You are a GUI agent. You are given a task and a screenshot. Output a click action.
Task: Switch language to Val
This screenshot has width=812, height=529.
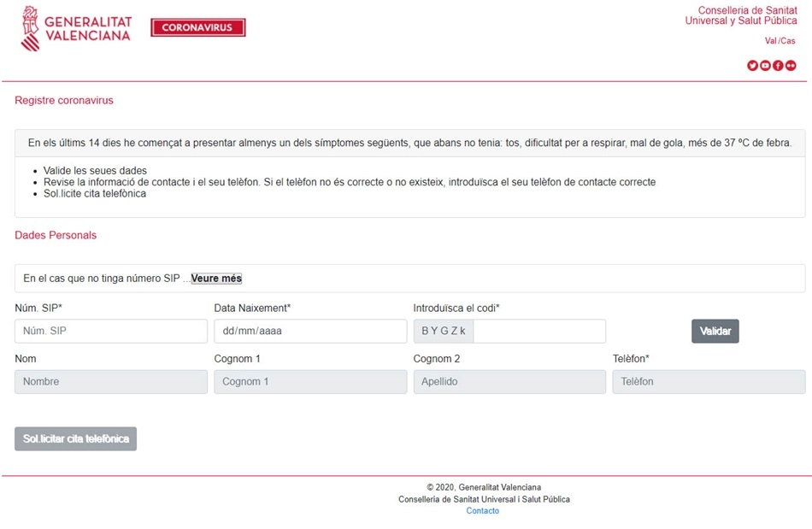770,40
